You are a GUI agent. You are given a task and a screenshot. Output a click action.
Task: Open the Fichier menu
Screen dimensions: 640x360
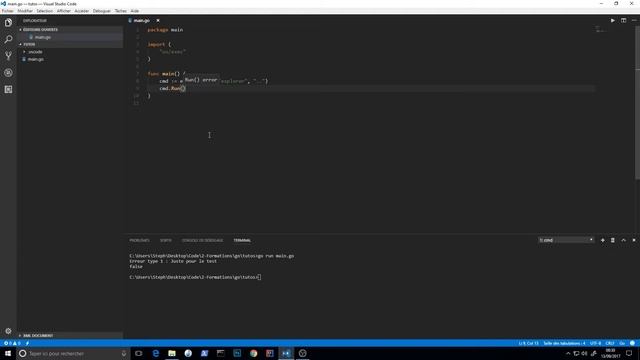8,11
